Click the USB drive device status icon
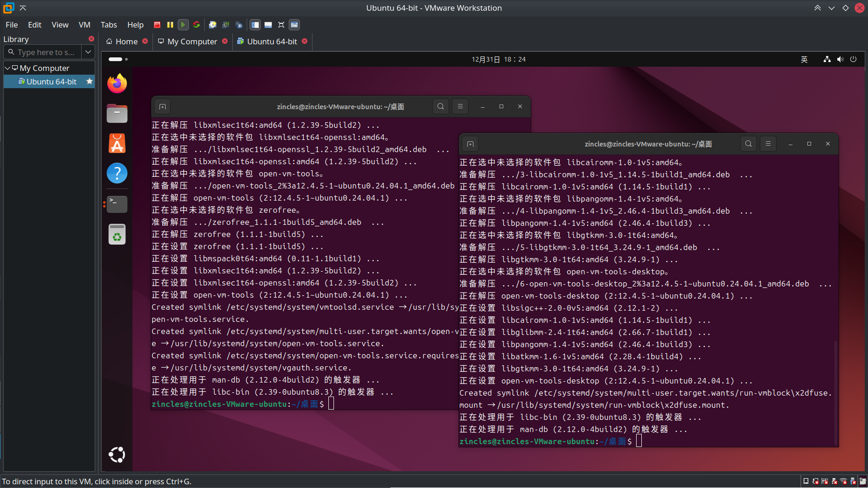The height and width of the screenshot is (488, 868). coord(853,481)
